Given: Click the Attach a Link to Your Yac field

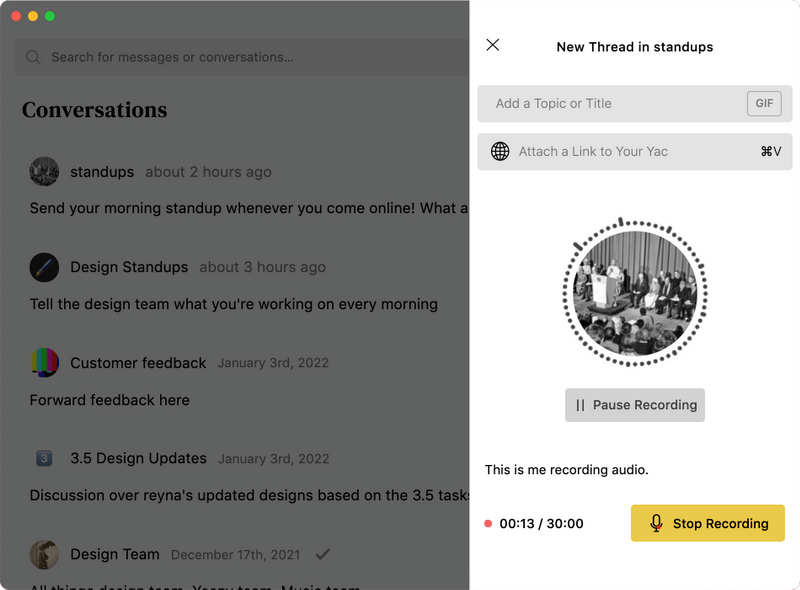Looking at the screenshot, I should [x=620, y=152].
